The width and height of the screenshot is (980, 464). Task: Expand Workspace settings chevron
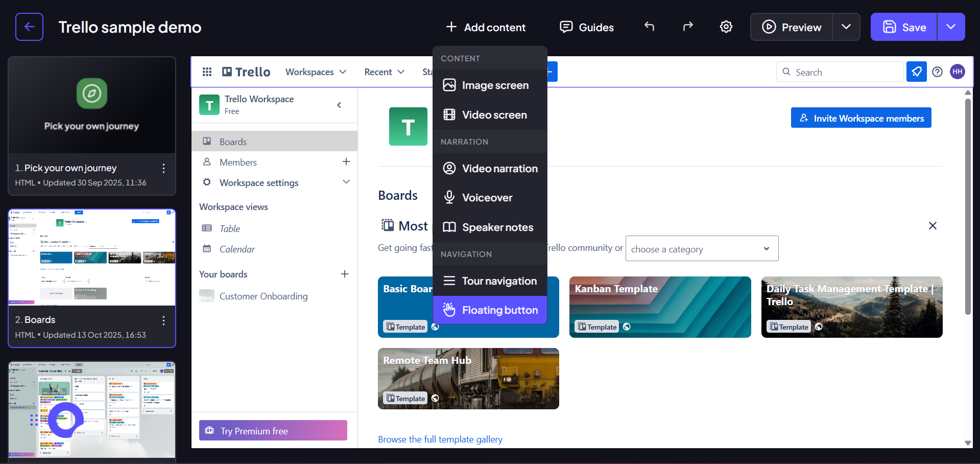coord(346,182)
